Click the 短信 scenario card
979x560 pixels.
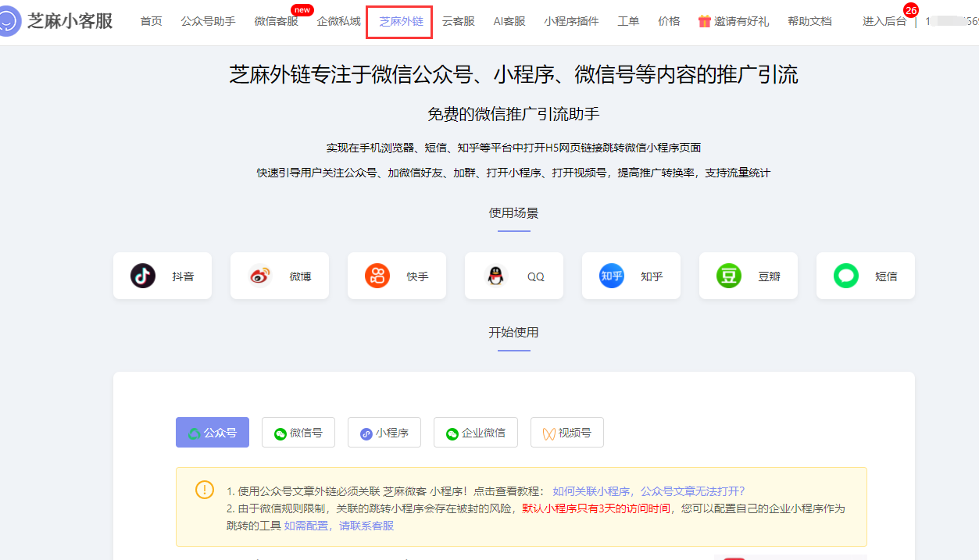tap(866, 276)
